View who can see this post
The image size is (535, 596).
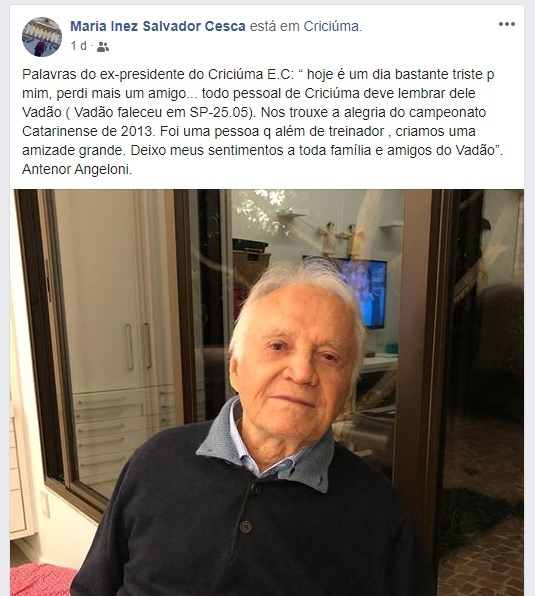pyautogui.click(x=103, y=47)
